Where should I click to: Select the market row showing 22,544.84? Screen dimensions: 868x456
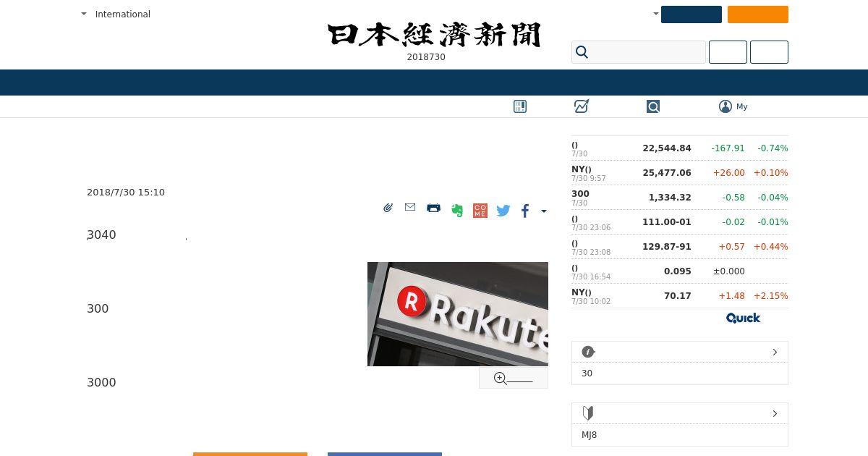point(680,148)
